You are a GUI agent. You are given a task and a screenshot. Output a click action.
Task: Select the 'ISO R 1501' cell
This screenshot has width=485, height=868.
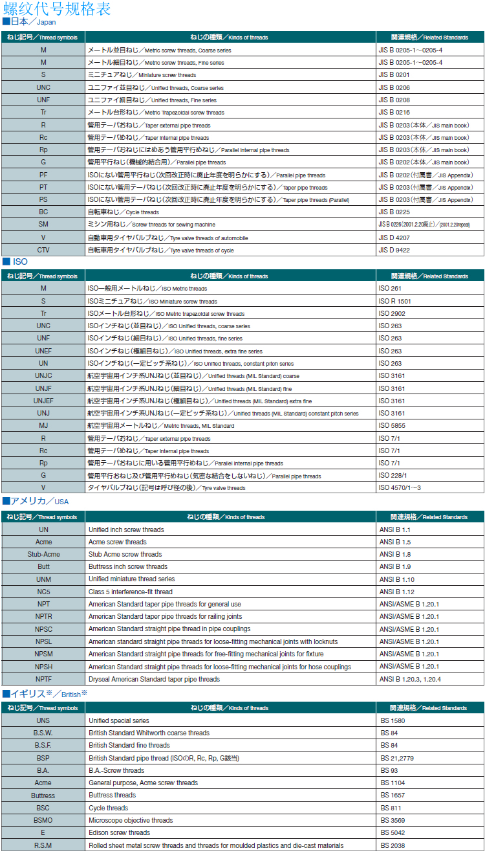coord(430,301)
